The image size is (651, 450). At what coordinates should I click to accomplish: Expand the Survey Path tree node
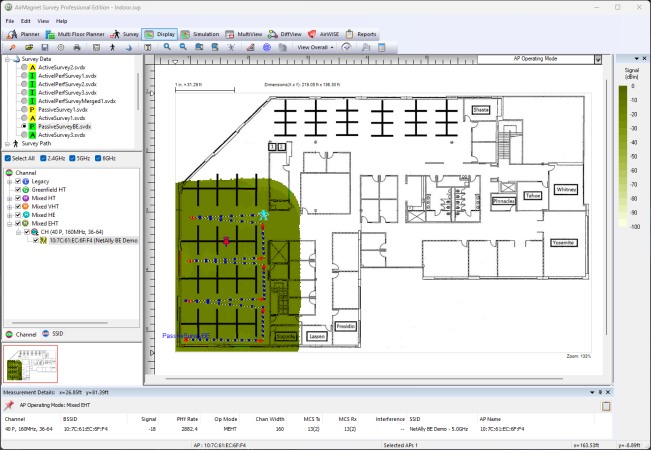pos(7,144)
